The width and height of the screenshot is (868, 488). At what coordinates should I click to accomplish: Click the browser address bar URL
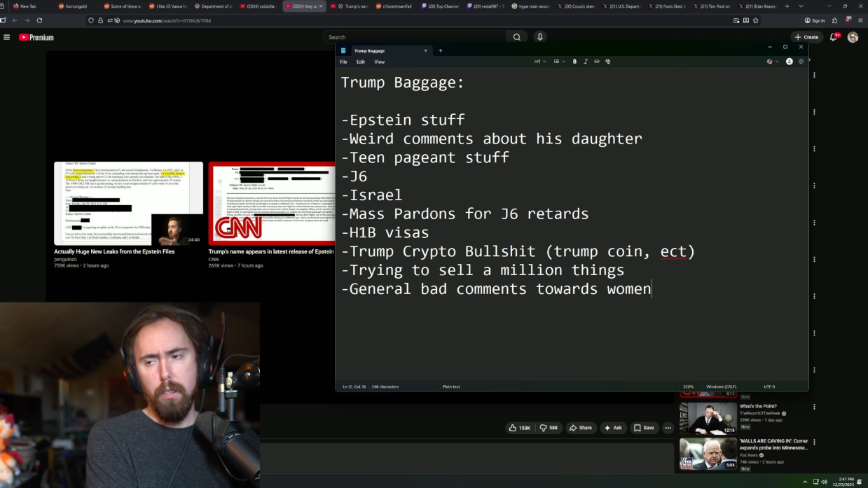(167, 21)
